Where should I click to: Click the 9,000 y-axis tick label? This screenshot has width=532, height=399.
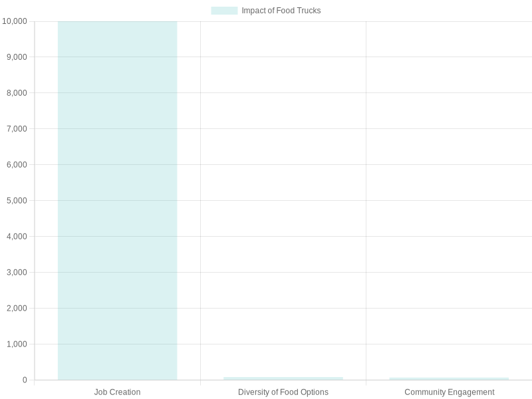pyautogui.click(x=16, y=57)
